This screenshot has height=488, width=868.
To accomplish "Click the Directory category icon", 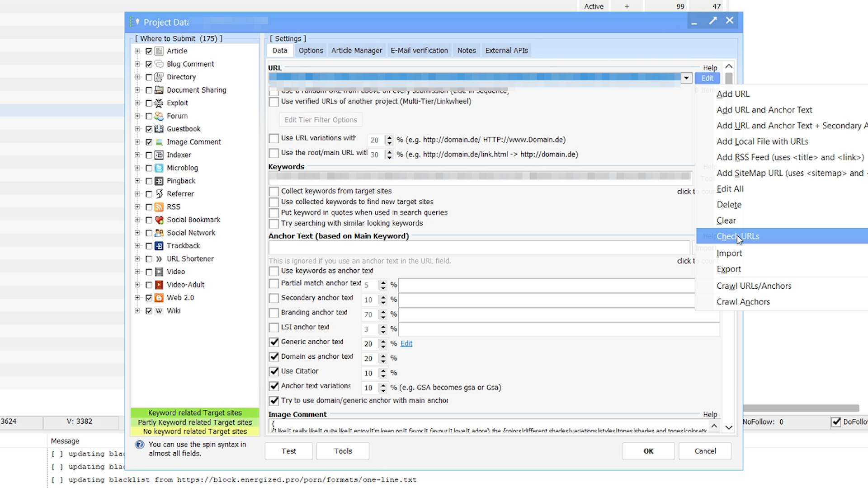I will click(x=159, y=77).
